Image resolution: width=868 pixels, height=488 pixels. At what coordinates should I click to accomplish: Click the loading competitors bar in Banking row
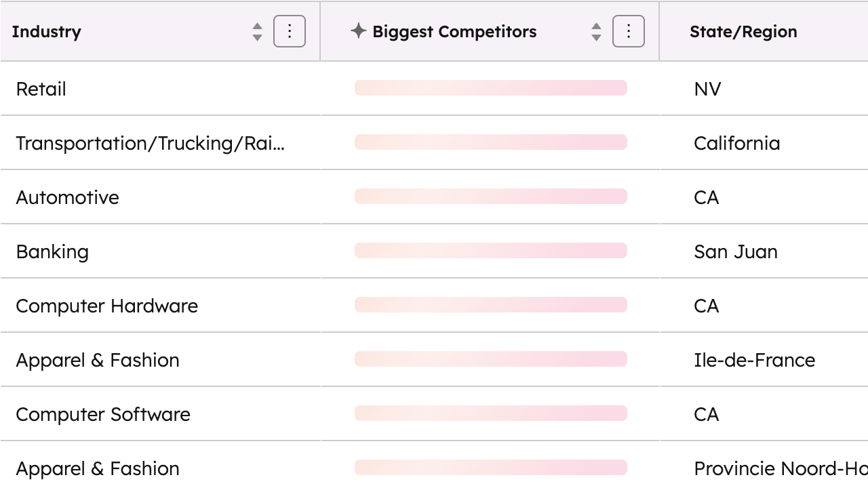tap(490, 251)
